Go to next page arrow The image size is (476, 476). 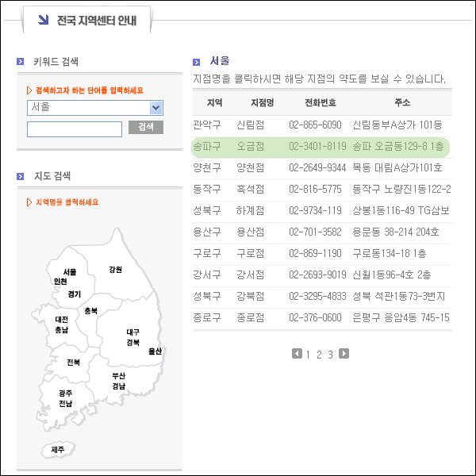click(x=344, y=353)
